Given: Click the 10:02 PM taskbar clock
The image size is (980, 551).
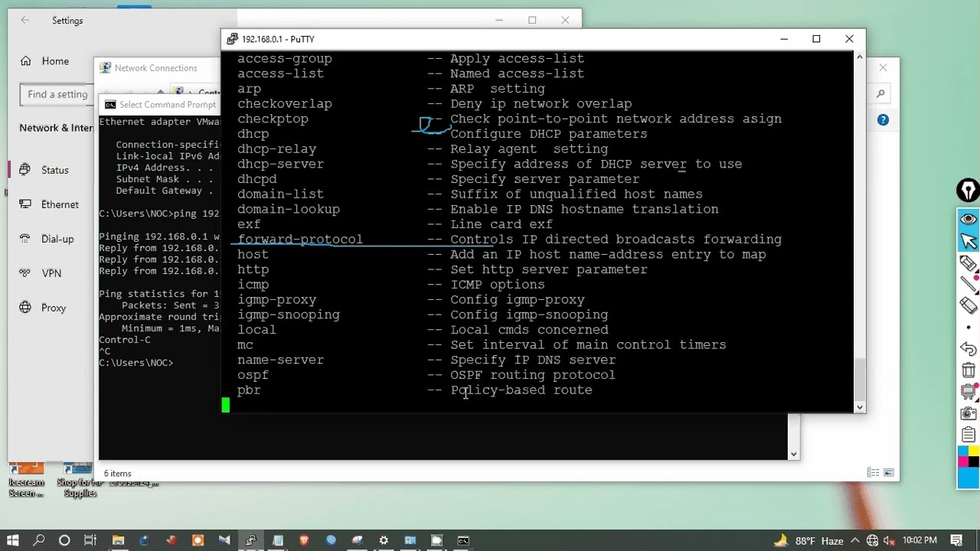Looking at the screenshot, I should [920, 540].
